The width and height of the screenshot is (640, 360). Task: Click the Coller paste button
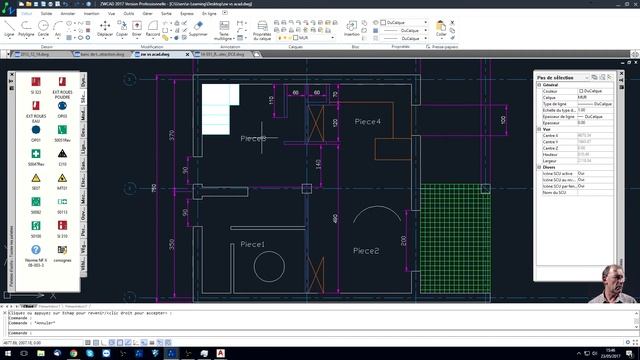point(441,27)
